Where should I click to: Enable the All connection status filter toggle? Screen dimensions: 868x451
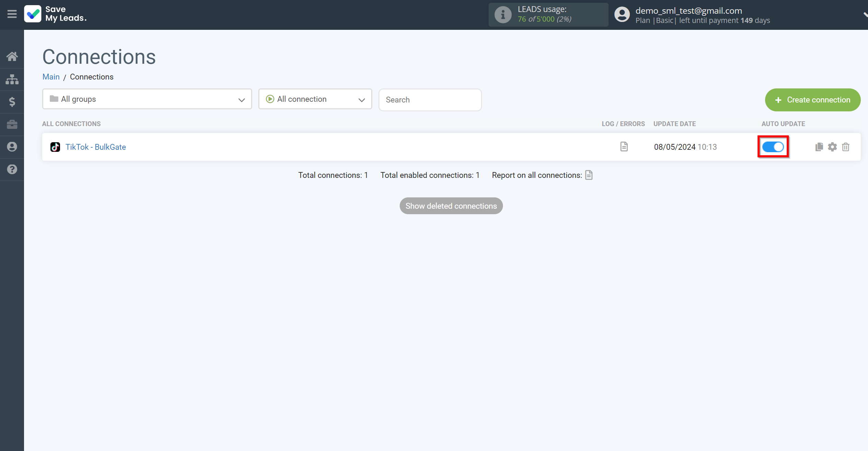315,99
